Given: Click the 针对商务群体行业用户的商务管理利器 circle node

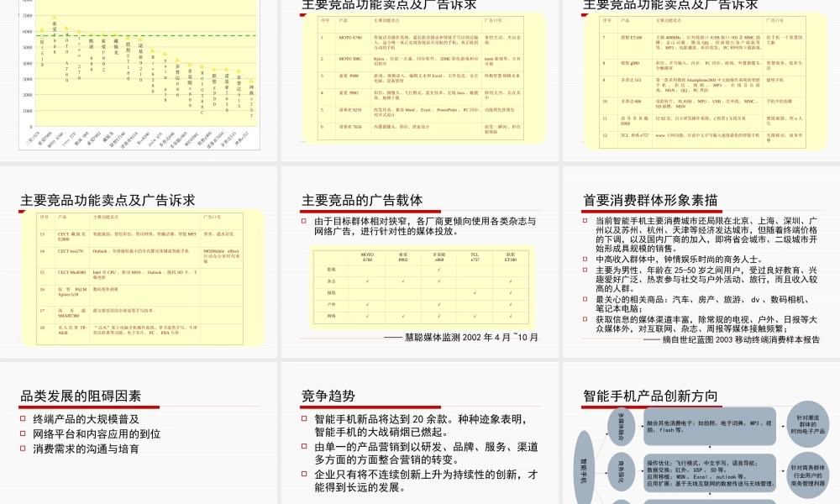Looking at the screenshot, I should pyautogui.click(x=808, y=475).
